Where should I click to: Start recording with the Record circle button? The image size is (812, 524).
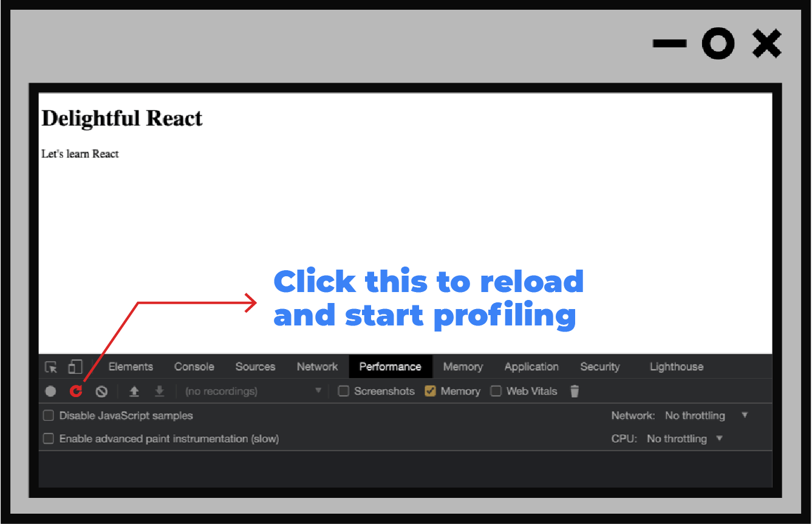[x=50, y=392]
